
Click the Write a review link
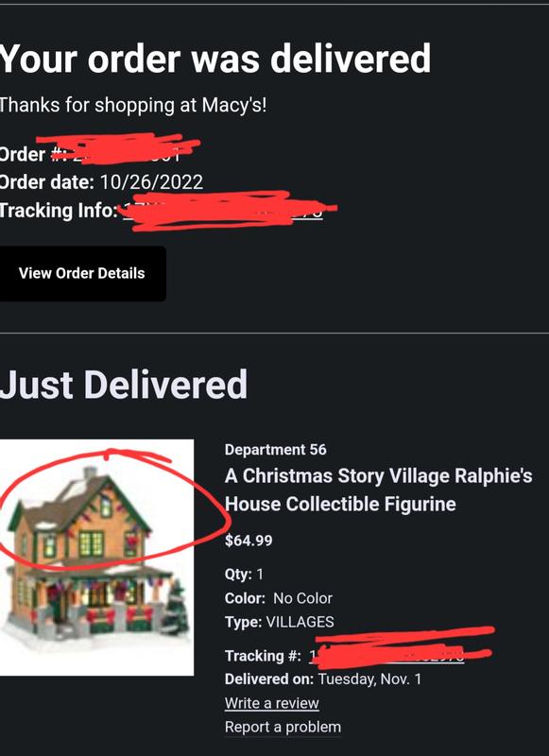272,703
